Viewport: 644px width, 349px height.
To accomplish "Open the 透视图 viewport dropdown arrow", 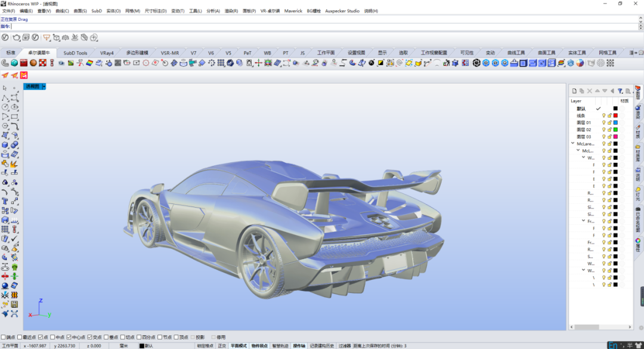I will coord(44,87).
